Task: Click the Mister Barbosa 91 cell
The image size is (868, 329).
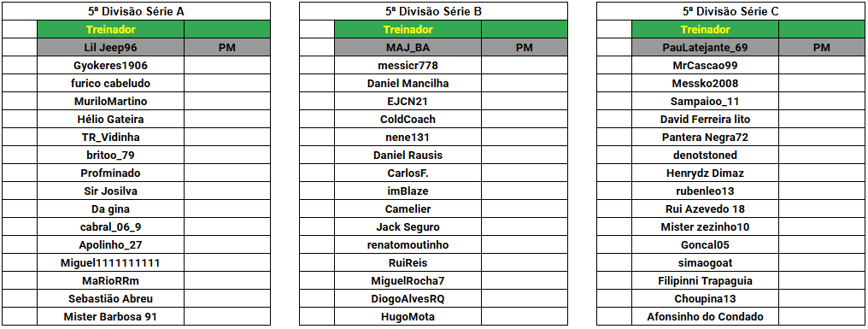Action: pos(111,317)
